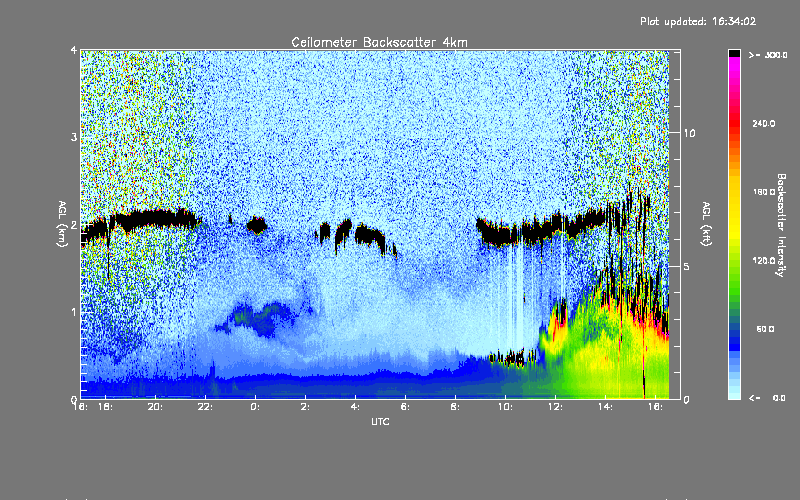Pick the green colorbar segment near 120.0

(734, 265)
